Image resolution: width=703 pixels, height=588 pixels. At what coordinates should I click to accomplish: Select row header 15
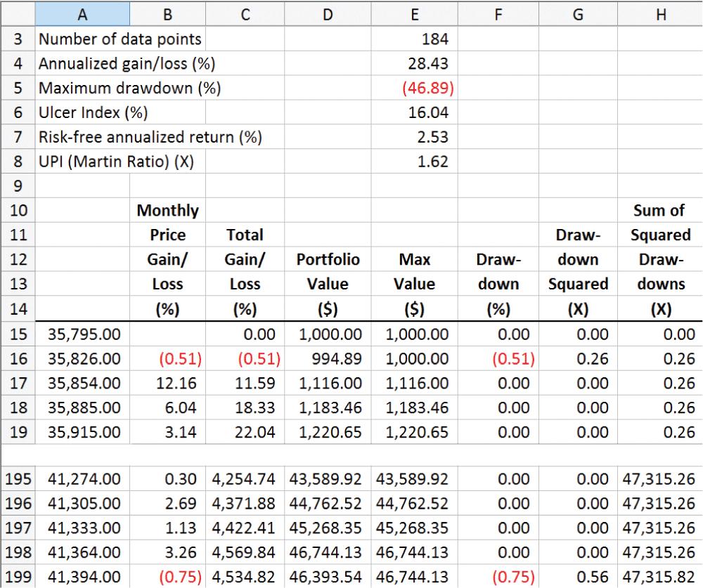pos(18,334)
